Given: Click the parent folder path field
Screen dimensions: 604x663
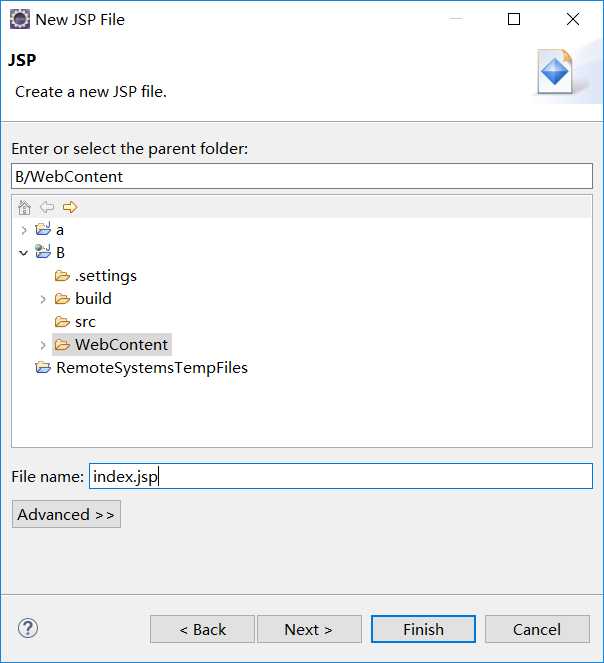Looking at the screenshot, I should [x=302, y=176].
